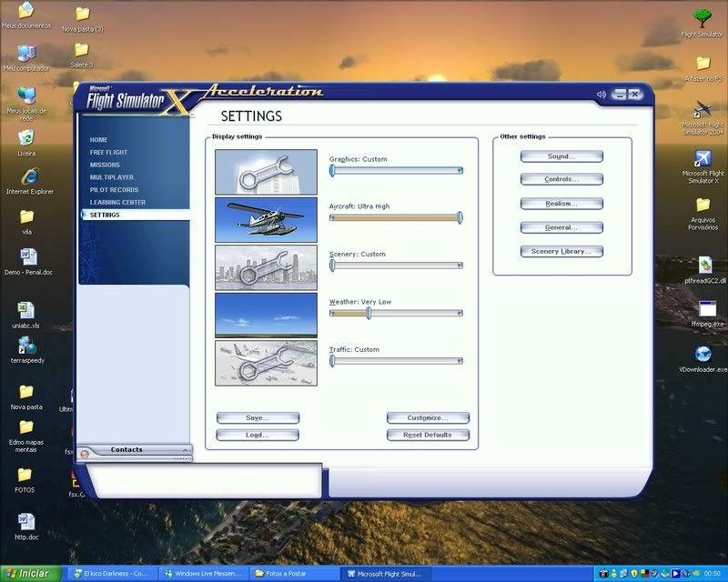Click the Graphics slider handle

tap(332, 170)
